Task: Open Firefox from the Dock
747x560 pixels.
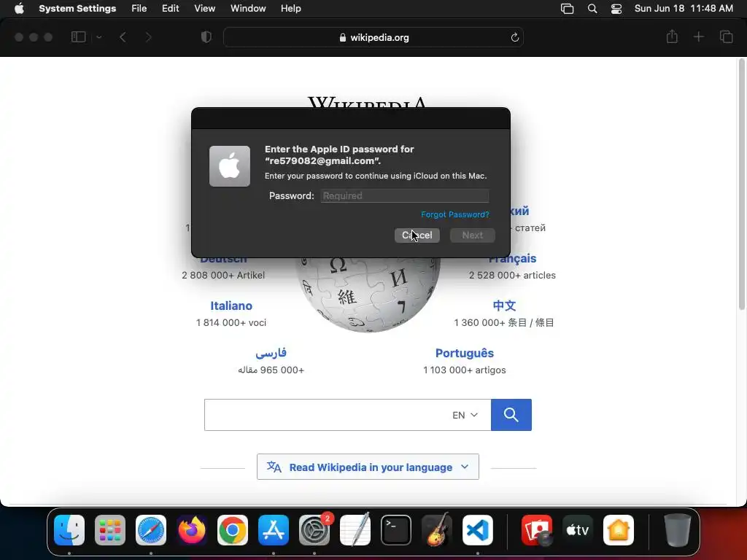Action: [192, 530]
